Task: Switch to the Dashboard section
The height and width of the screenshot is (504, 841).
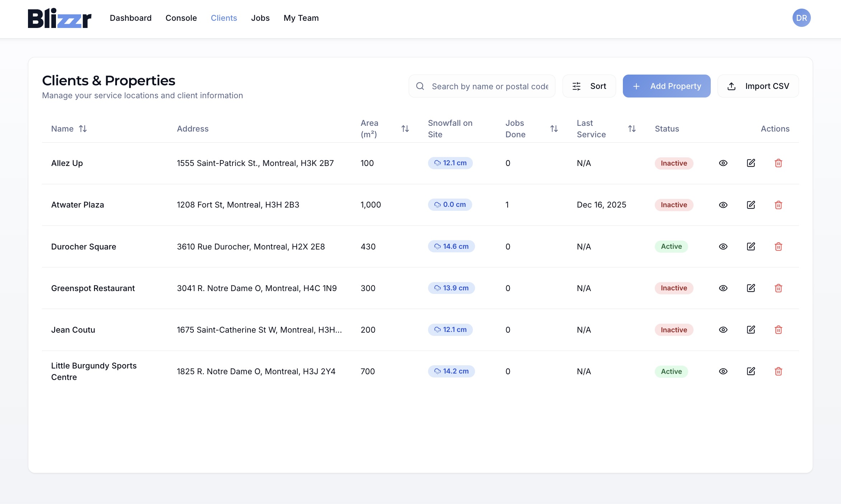Action: 130,18
